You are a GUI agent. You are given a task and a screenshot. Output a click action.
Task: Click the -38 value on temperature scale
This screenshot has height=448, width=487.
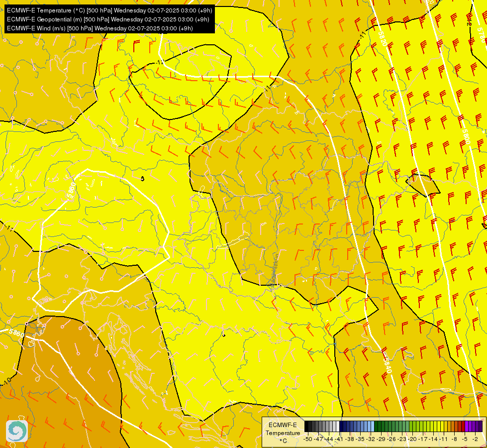pyautogui.click(x=350, y=439)
